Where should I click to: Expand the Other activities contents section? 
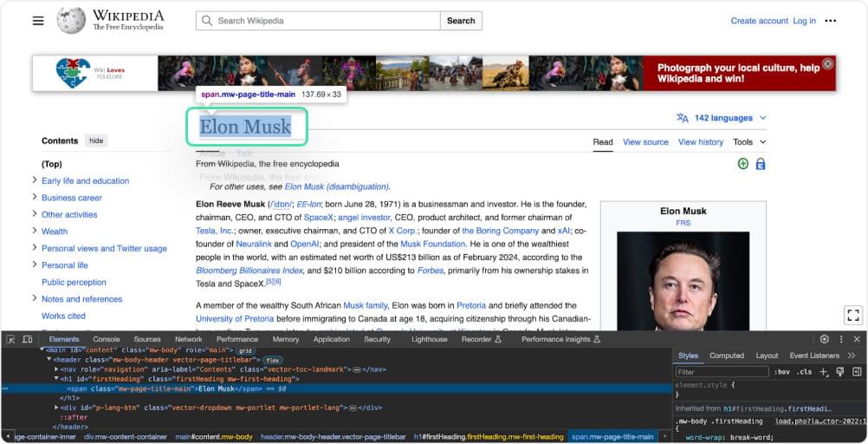35,214
